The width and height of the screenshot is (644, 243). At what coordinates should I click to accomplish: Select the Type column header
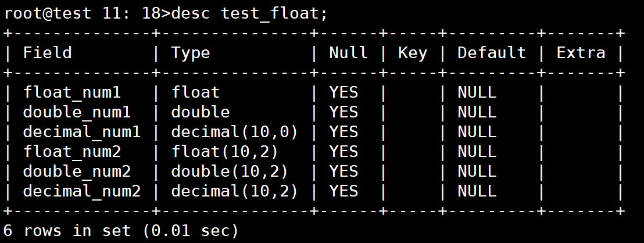click(191, 53)
